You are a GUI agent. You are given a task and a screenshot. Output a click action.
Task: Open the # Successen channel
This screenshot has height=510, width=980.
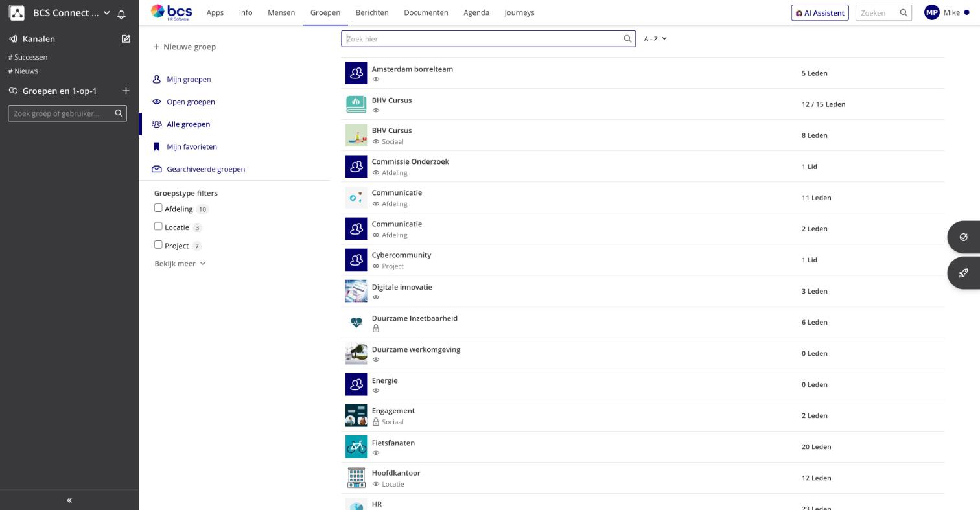click(28, 57)
